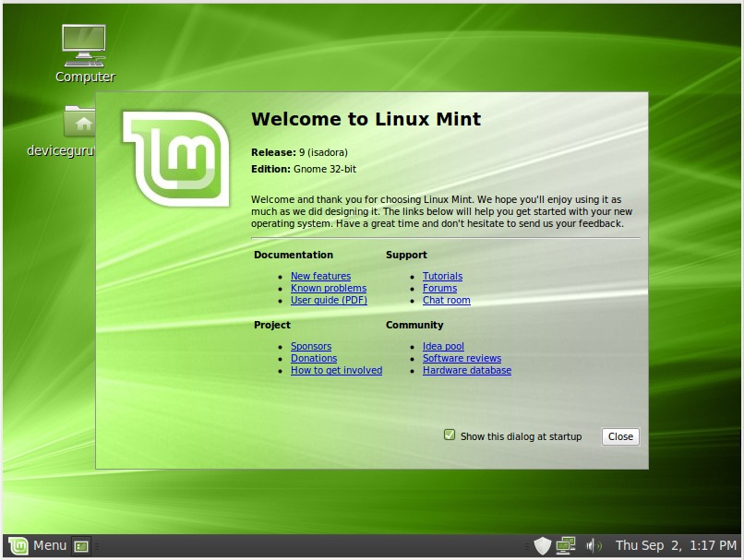Open the Idea pool link
The image size is (744, 560).
tap(444, 346)
